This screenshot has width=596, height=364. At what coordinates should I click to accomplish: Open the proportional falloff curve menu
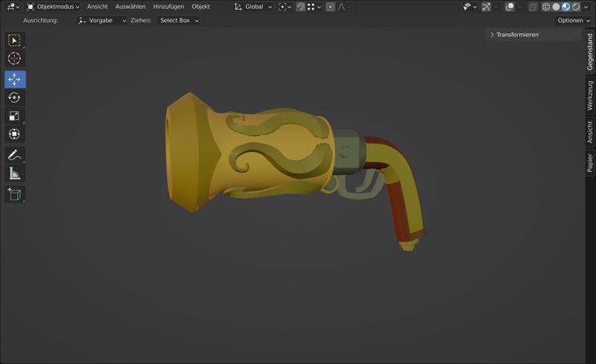[343, 7]
